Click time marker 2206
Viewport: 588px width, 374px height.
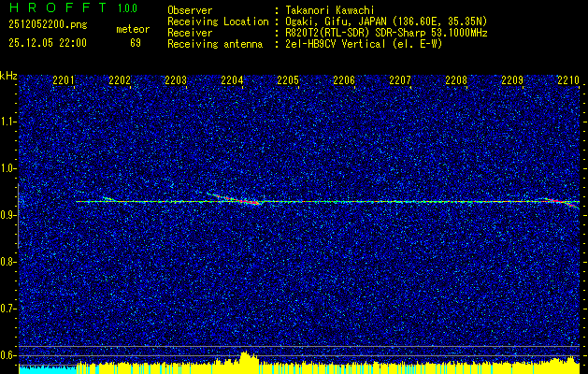click(x=344, y=80)
